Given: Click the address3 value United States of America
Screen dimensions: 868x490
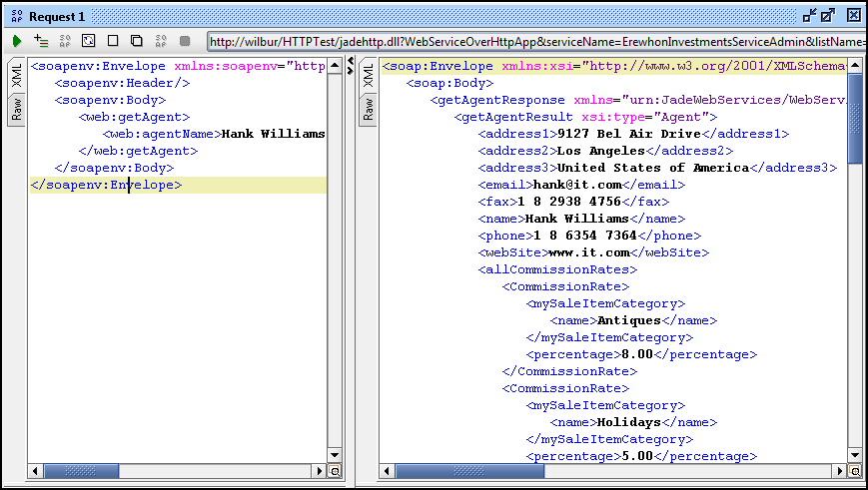Looking at the screenshot, I should 653,168.
